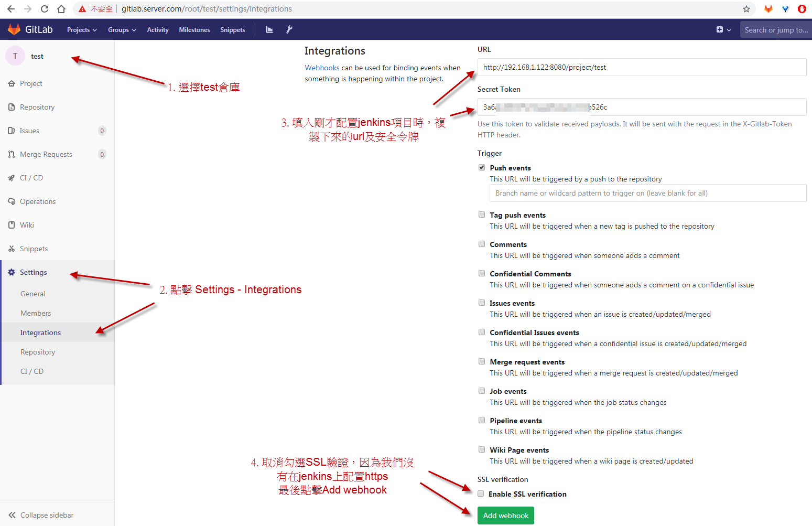The height and width of the screenshot is (526, 812).
Task: Open the browser home icon
Action: [61, 9]
